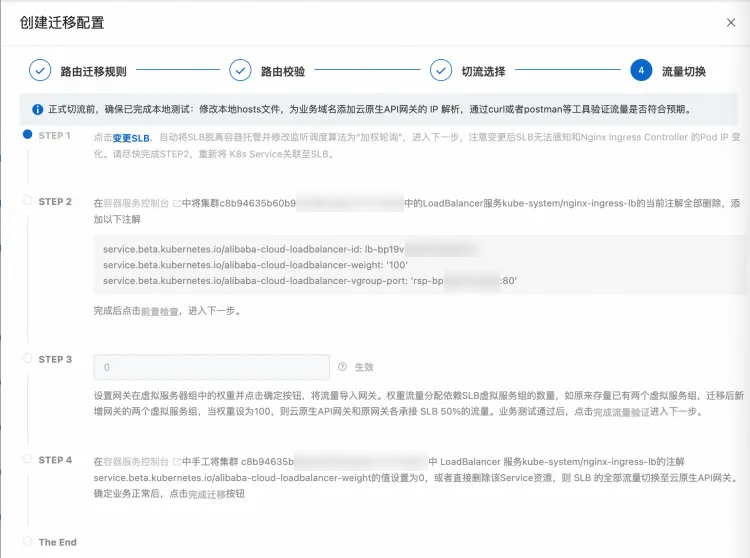This screenshot has width=750, height=558.
Task: Click the step 4 流量切换 number circle
Action: click(x=641, y=70)
